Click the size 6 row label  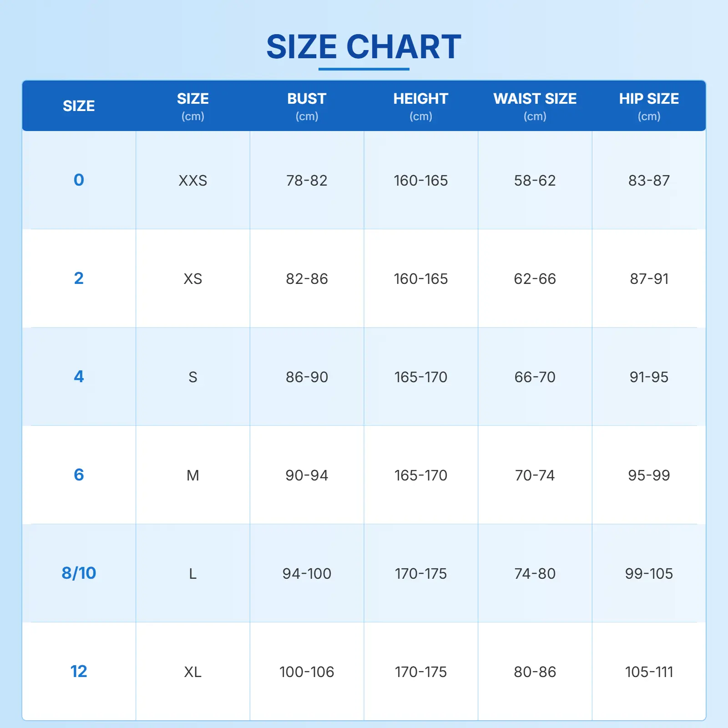tap(79, 475)
